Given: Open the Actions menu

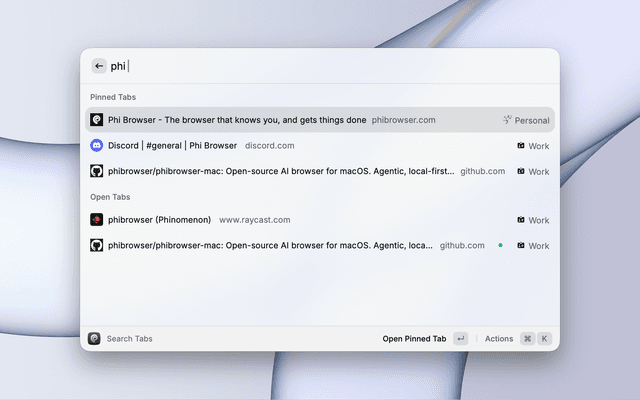Looking at the screenshot, I should pos(499,339).
